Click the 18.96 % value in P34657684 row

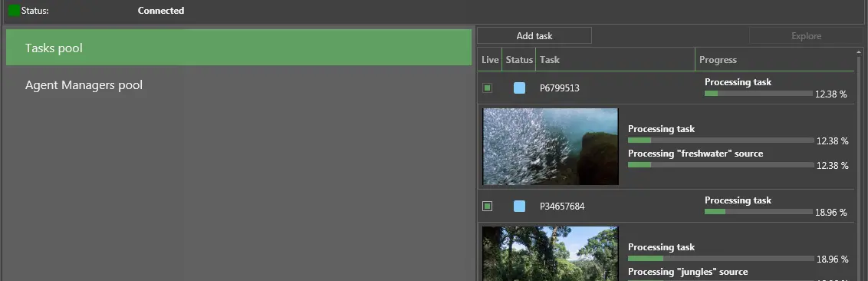[x=831, y=212]
